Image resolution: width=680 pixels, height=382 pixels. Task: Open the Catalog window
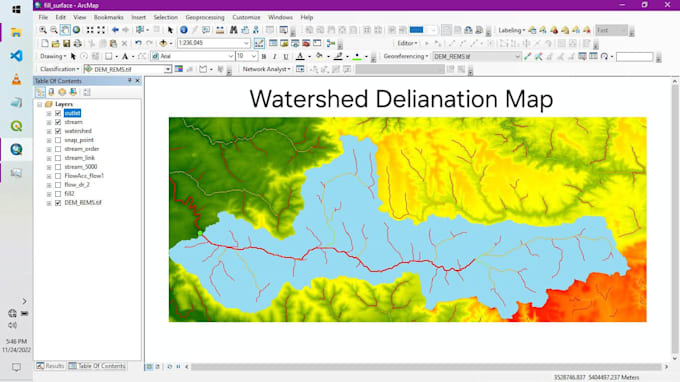pos(284,43)
